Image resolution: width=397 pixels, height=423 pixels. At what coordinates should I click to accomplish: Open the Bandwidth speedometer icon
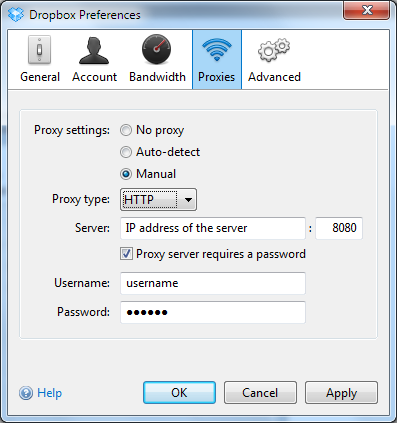(156, 49)
